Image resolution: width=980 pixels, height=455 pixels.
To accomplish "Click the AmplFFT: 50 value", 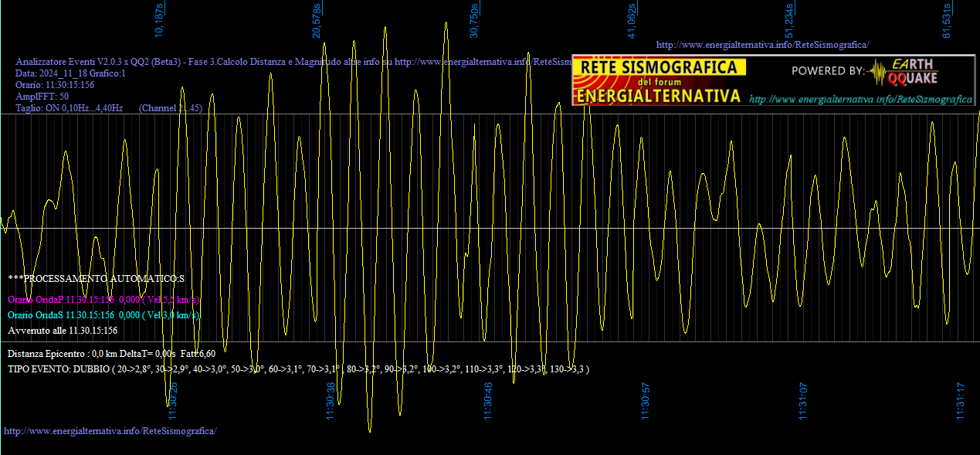I will (42, 96).
